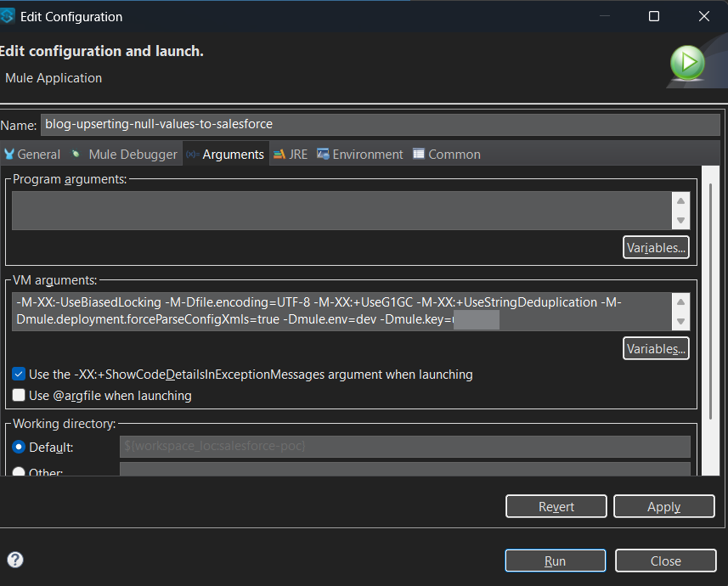This screenshot has width=728, height=586.
Task: Click the help question mark icon
Action: click(x=15, y=560)
